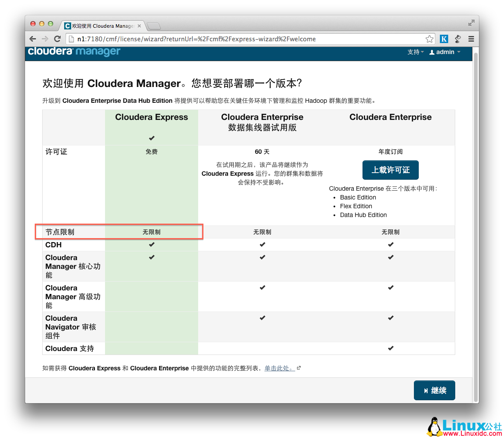
Task: Click the bookmark star in address bar
Action: (x=429, y=39)
